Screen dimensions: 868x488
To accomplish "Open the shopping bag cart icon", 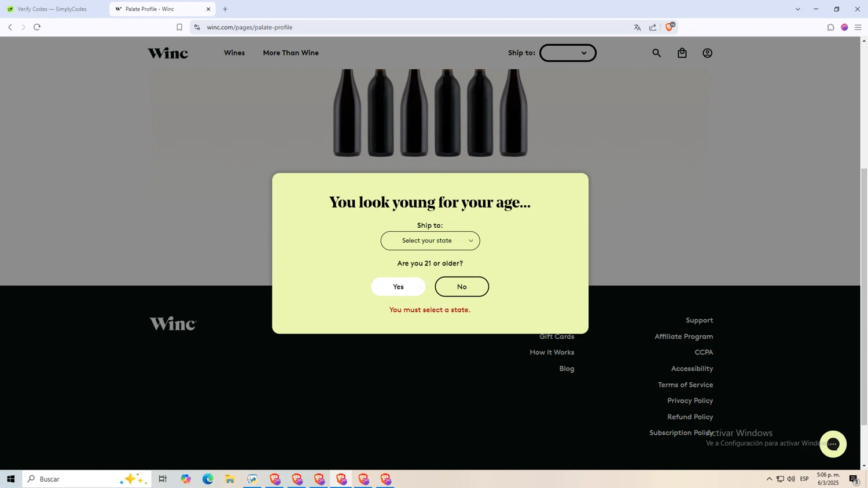I will pos(682,53).
